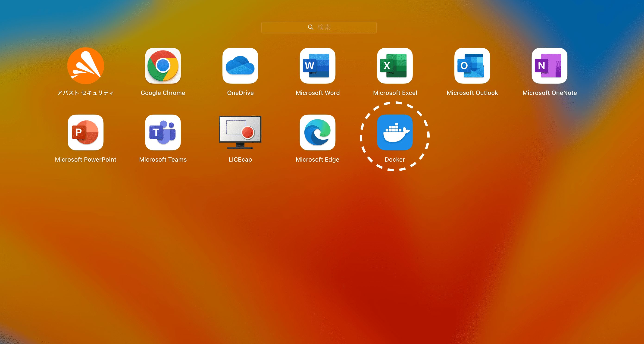Open the Microsoft OneNote icon
Viewport: 644px width, 344px height.
pos(550,66)
